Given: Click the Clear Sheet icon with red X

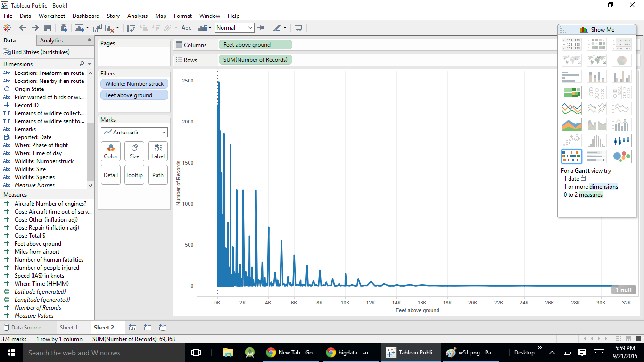Looking at the screenshot, I should click(110, 28).
